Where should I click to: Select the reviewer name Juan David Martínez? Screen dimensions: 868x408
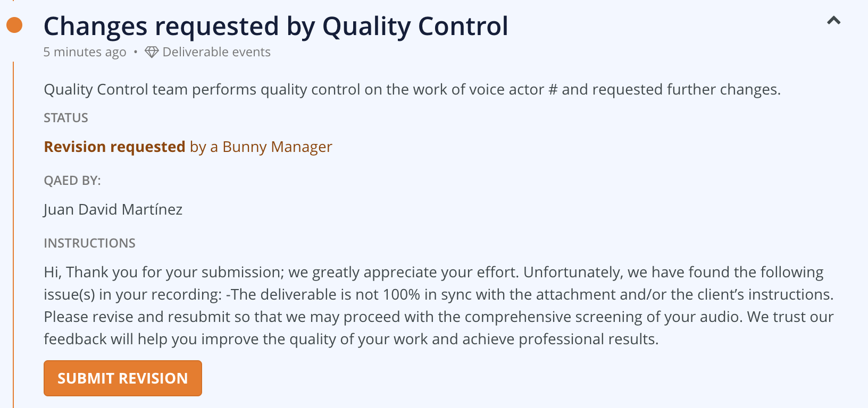pyautogui.click(x=113, y=209)
